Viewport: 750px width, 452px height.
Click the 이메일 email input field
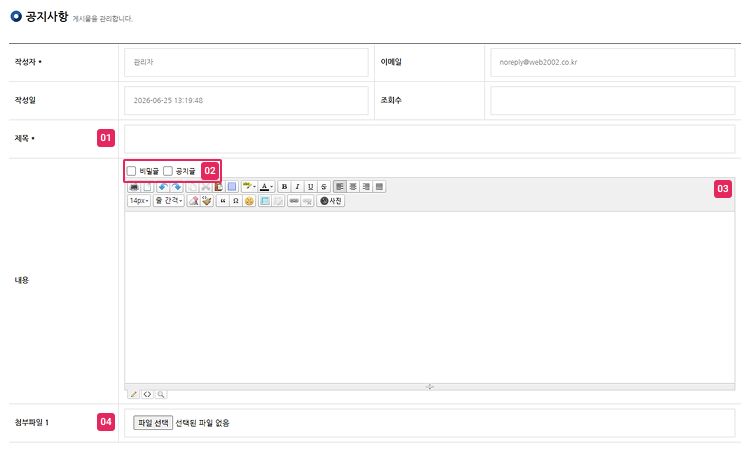coord(613,62)
